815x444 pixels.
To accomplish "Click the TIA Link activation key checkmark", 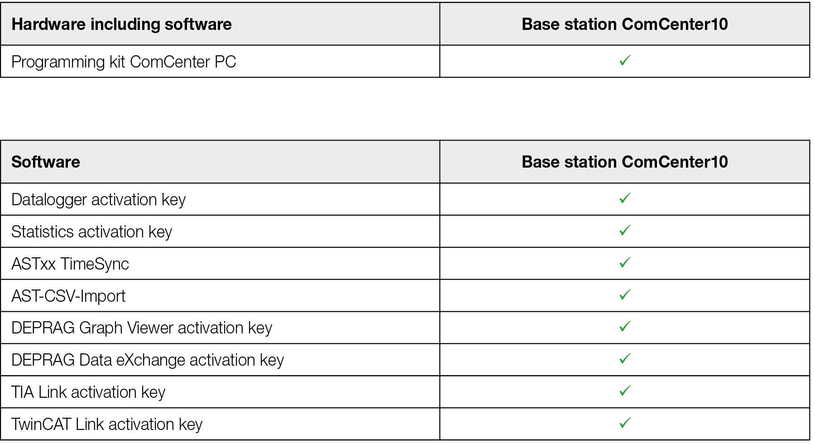I will 624,391.
